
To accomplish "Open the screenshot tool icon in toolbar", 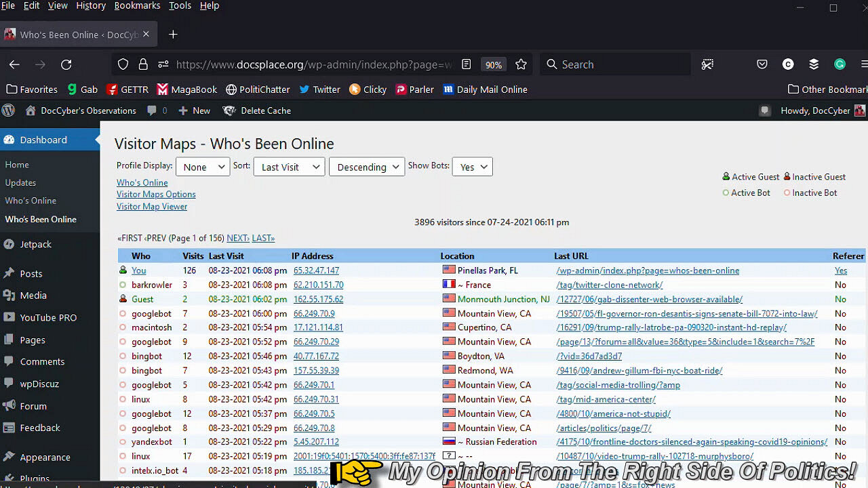I will point(707,64).
